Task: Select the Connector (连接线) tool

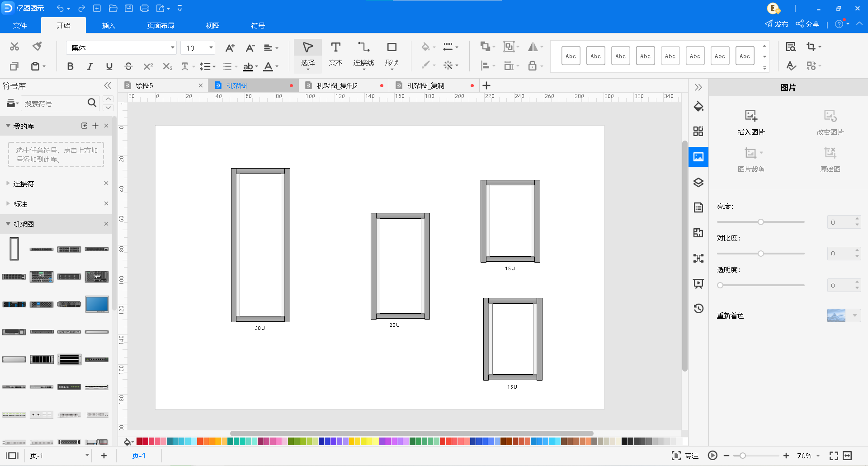Action: [x=363, y=54]
